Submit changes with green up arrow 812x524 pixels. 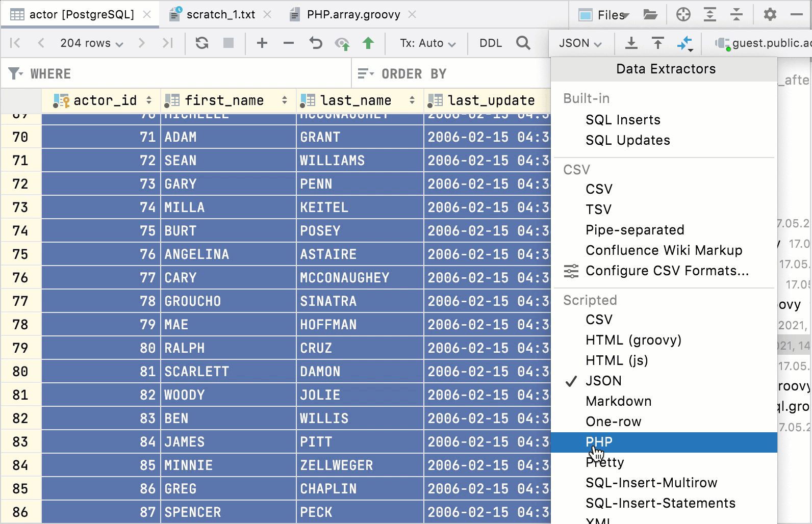368,43
